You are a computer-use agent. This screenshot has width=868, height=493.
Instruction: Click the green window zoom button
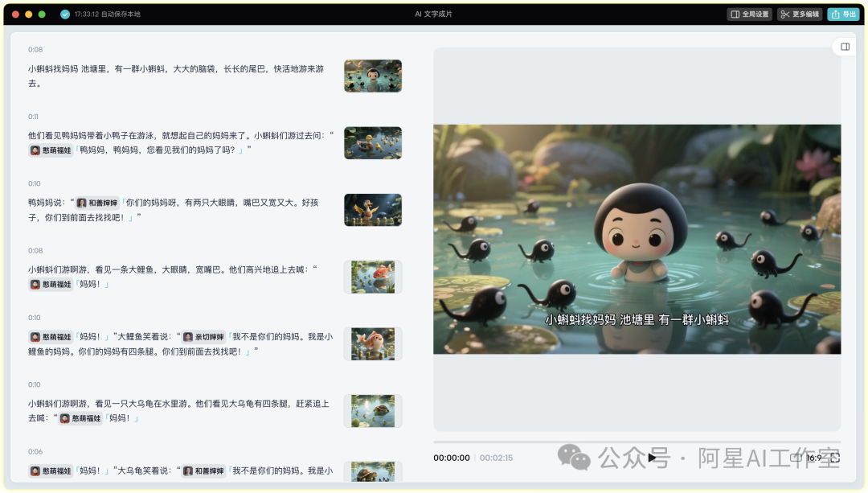pos(42,14)
